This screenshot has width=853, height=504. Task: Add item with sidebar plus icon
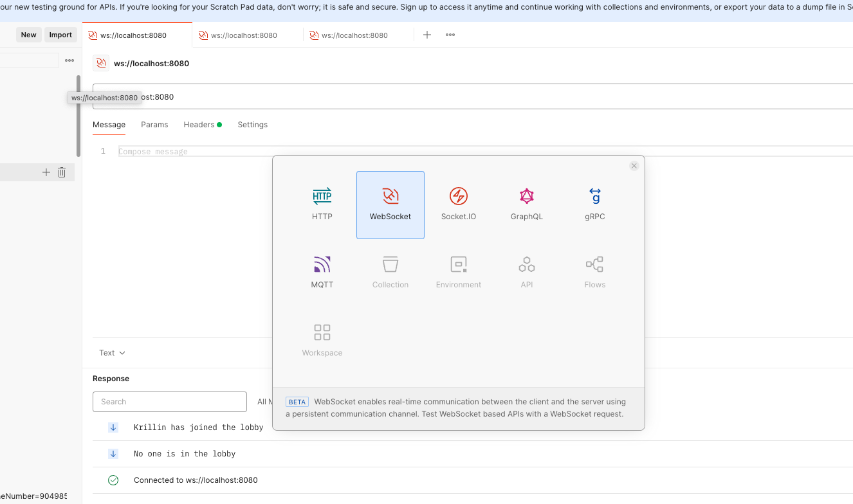click(46, 172)
